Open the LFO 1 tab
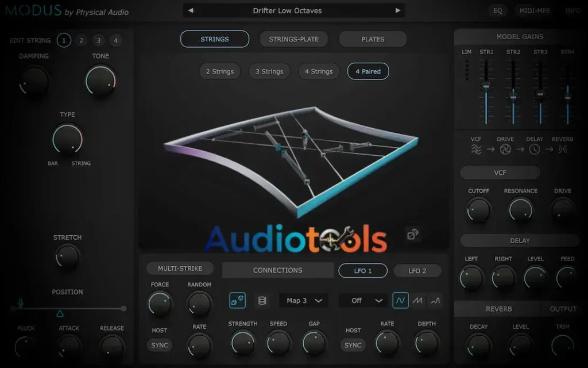This screenshot has height=368, width=588. 363,271
